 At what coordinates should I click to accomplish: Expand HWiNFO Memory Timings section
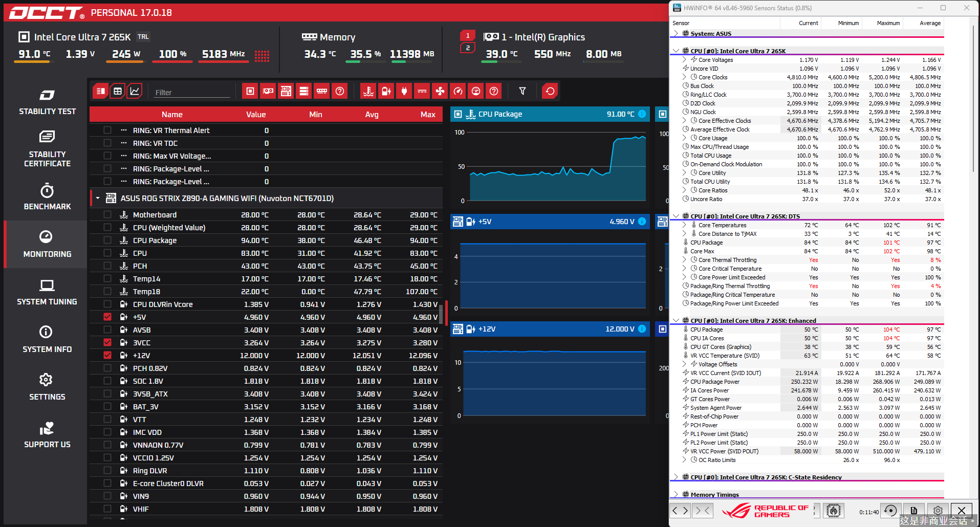click(676, 494)
